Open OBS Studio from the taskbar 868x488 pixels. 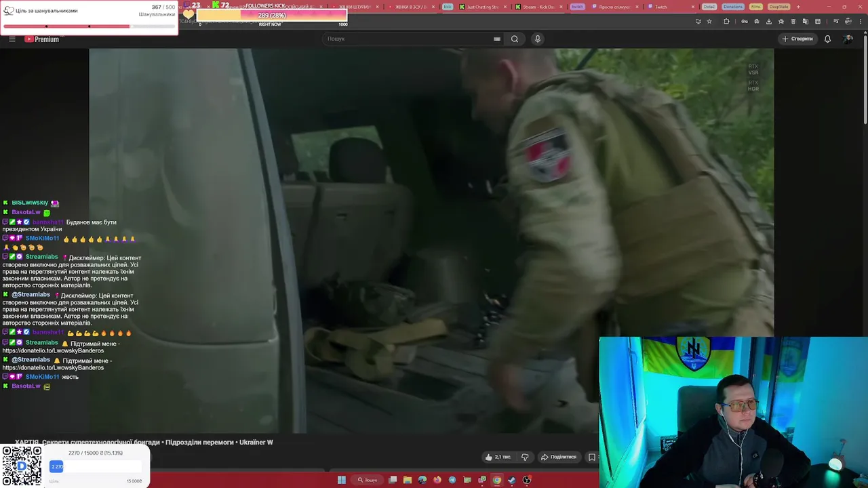click(527, 480)
